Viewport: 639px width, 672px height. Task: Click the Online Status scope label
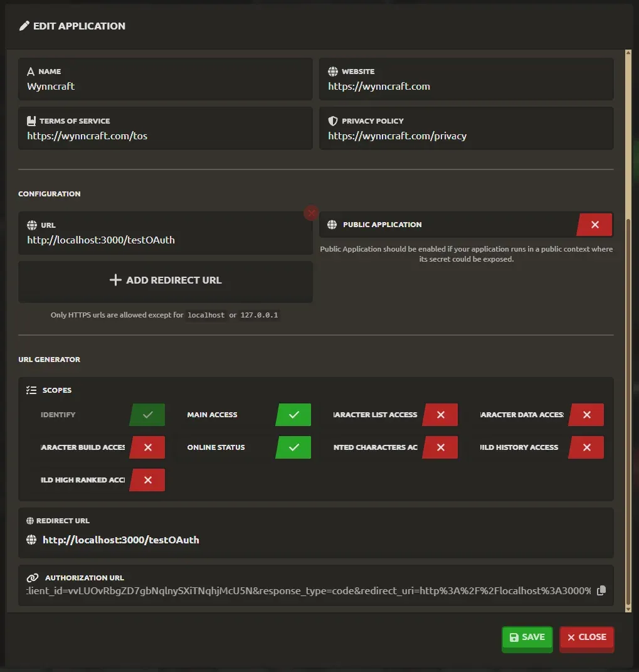pos(216,447)
